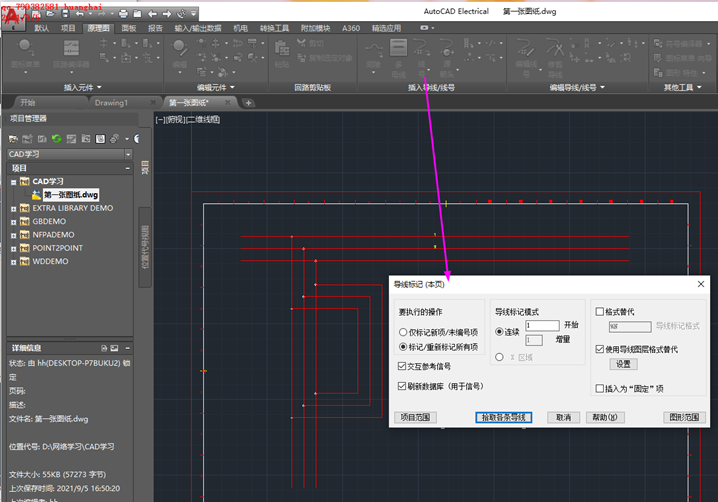The height and width of the screenshot is (502, 718).
Task: Enable 插入为“固定”项 checkbox
Action: 629,388
